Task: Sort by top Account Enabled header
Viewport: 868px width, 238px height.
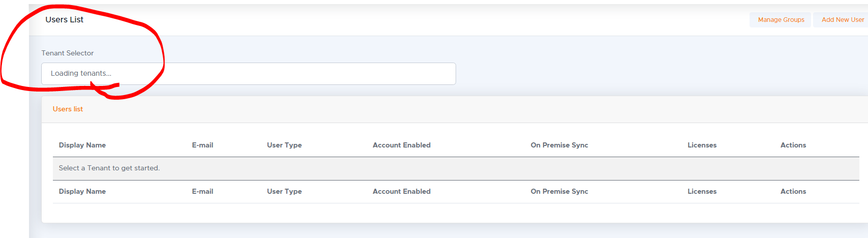Action: 402,145
